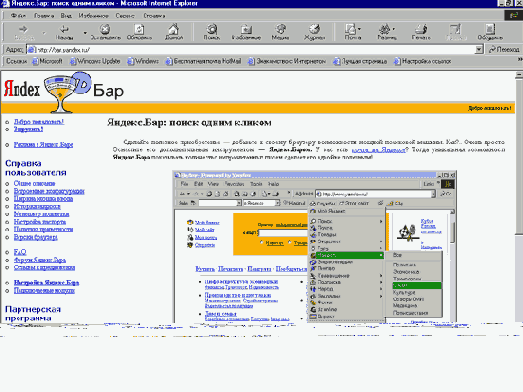Click the address field with yandex URL
The image size is (523, 392).
255,50
